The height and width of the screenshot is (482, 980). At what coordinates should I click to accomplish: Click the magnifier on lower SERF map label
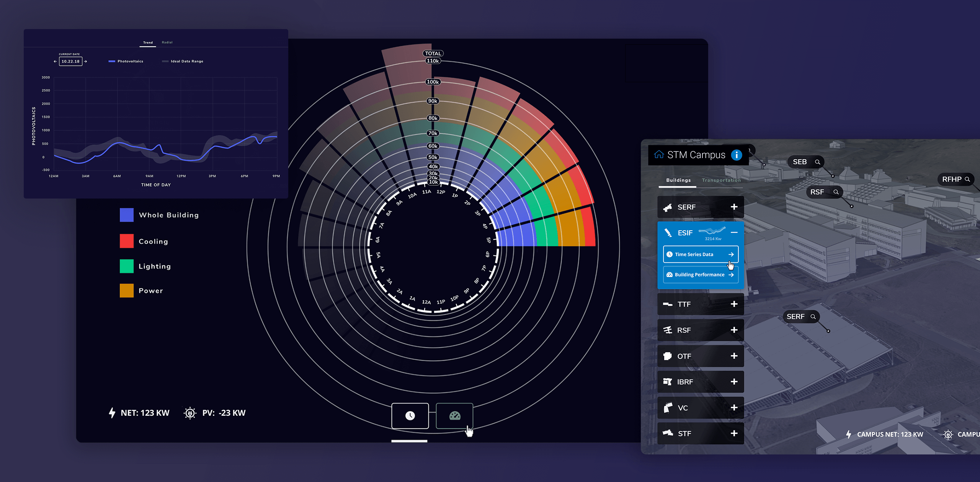(813, 317)
